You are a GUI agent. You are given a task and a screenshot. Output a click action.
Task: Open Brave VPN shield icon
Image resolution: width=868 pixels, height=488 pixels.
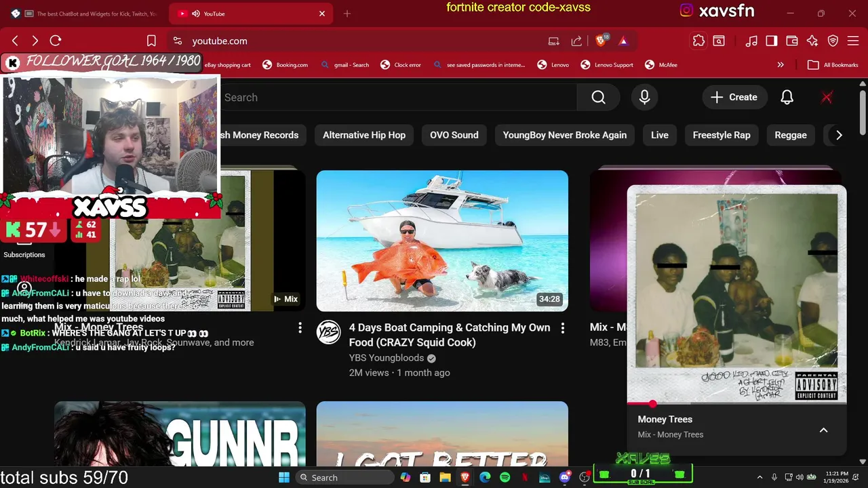click(833, 41)
